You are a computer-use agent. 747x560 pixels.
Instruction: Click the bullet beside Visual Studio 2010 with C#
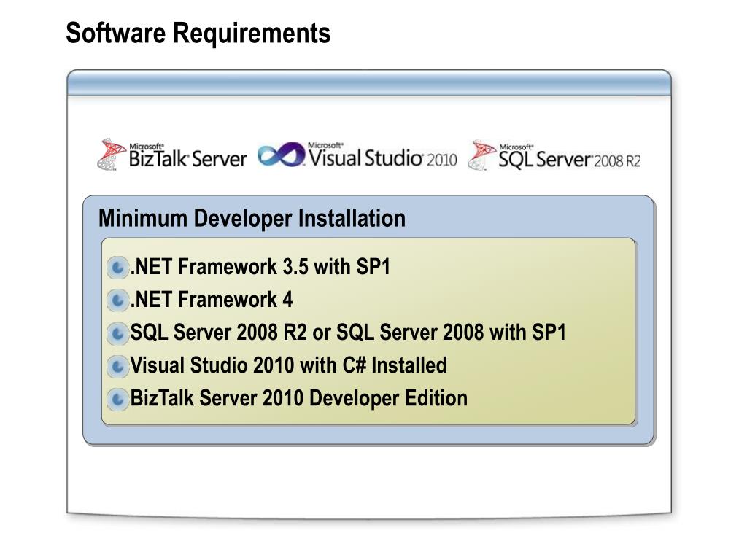pyautogui.click(x=117, y=366)
